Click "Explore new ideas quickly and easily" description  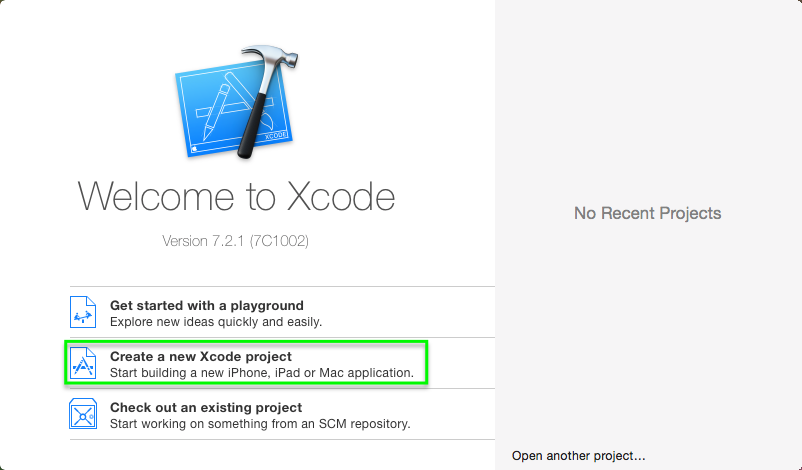pyautogui.click(x=216, y=322)
